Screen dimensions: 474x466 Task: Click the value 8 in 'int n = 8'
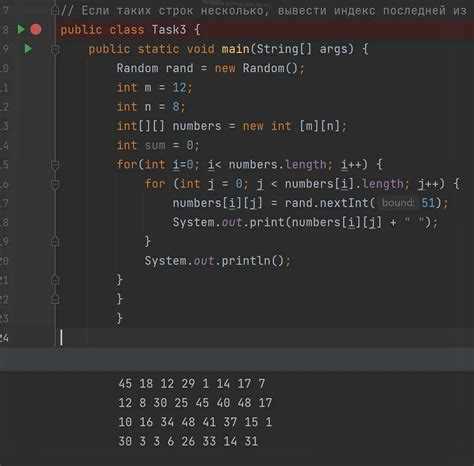[x=176, y=107]
